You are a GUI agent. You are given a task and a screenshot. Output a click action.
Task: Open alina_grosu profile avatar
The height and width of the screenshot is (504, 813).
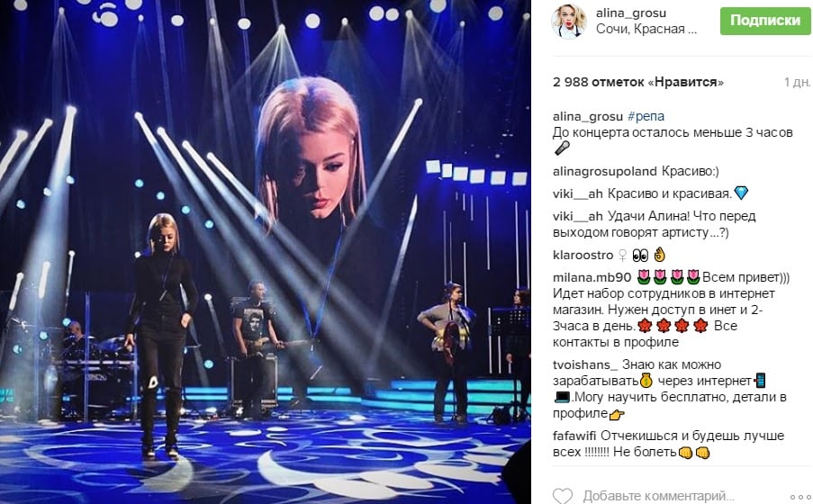(x=568, y=22)
